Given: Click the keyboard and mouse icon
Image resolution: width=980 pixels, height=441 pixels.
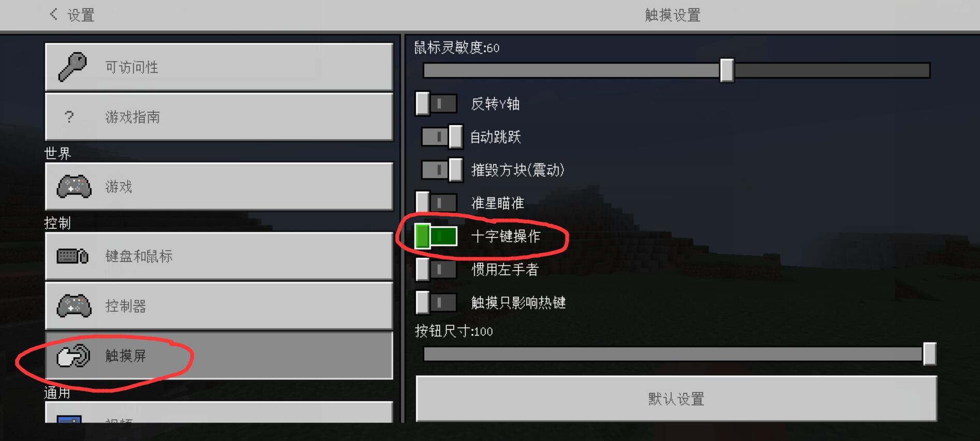Looking at the screenshot, I should pyautogui.click(x=73, y=256).
